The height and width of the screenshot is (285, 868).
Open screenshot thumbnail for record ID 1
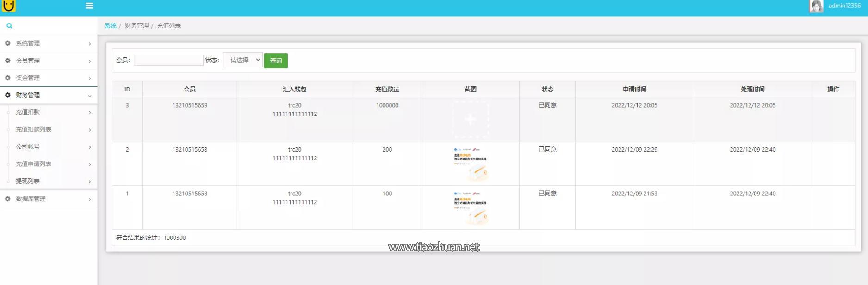click(470, 208)
